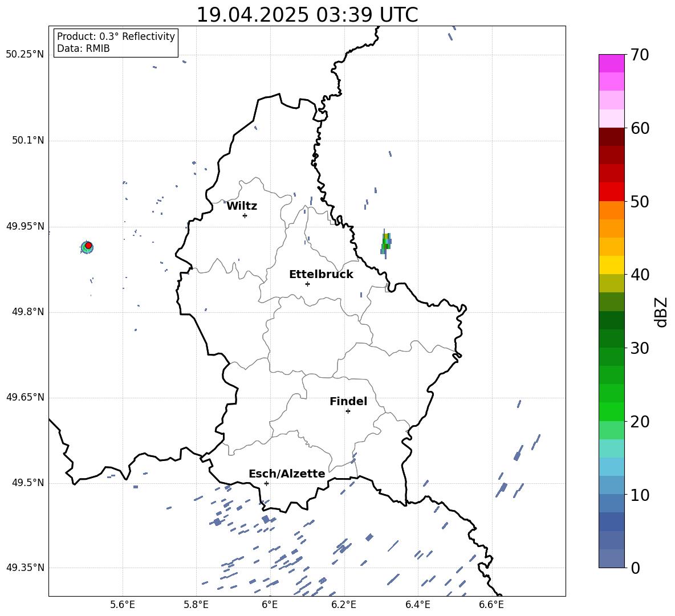The image size is (675, 616).
Task: Click the Findel city label
Action: pyautogui.click(x=348, y=401)
